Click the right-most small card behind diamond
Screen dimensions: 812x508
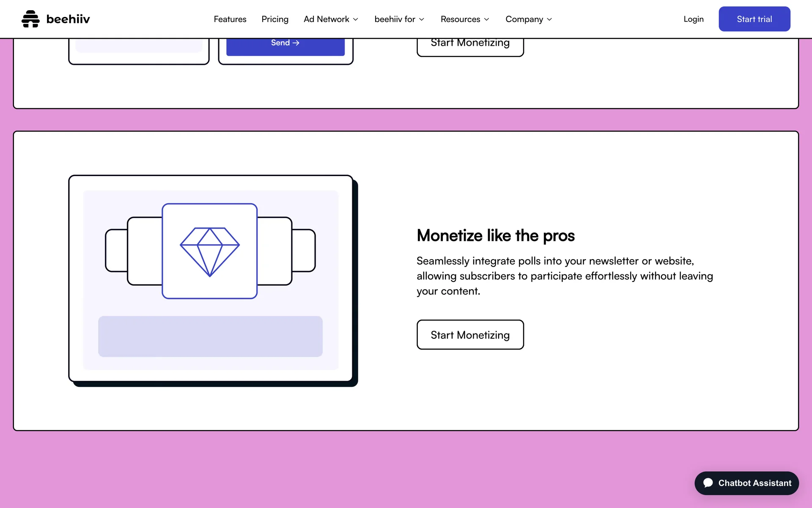[x=304, y=251]
